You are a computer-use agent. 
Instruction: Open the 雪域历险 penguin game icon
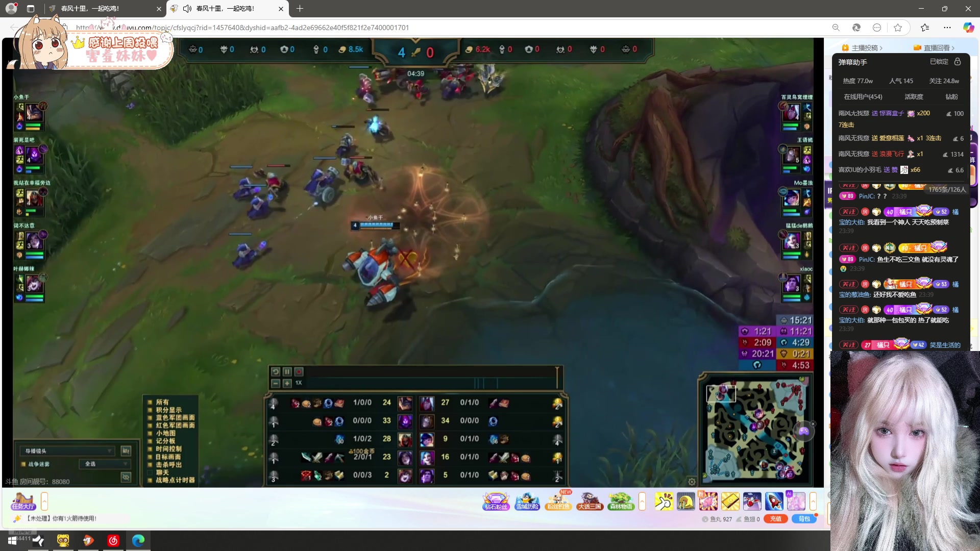pos(527,501)
